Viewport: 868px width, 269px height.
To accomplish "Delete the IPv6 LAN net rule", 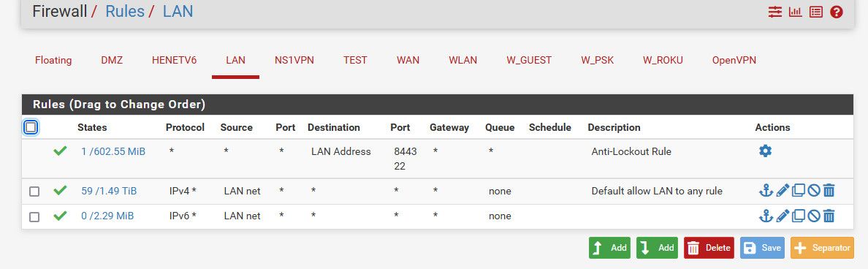I will click(x=829, y=216).
